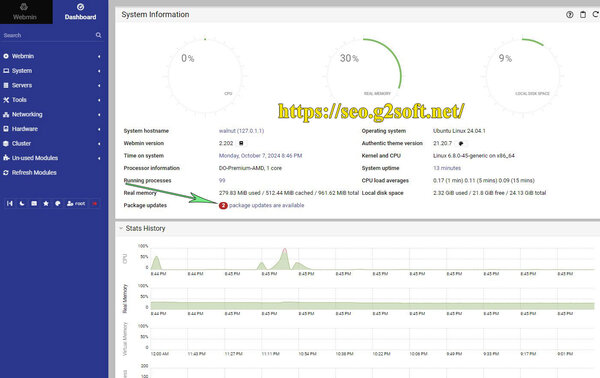Screen dimensions: 600x378
Task: Click the CPU load averages value
Action: [x=484, y=181]
